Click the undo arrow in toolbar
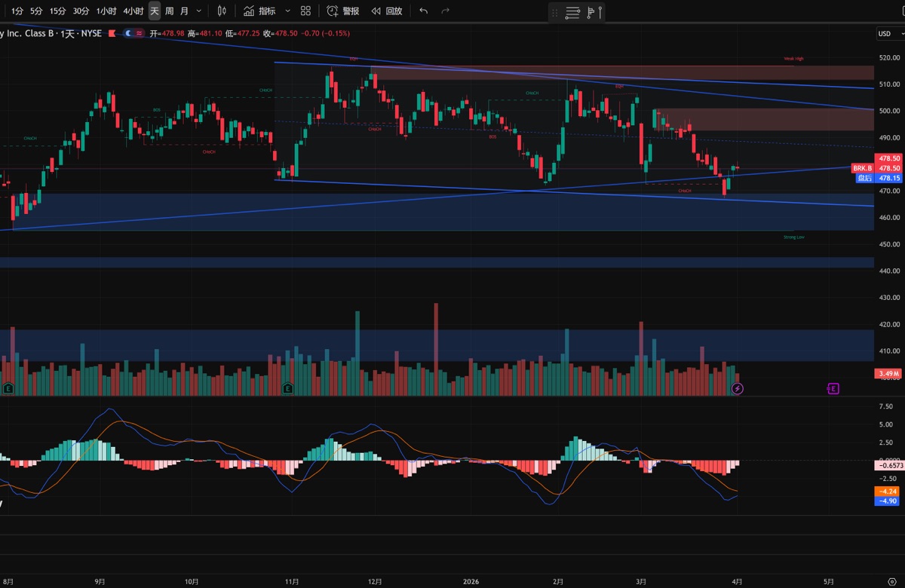This screenshot has width=905, height=588. [x=423, y=11]
